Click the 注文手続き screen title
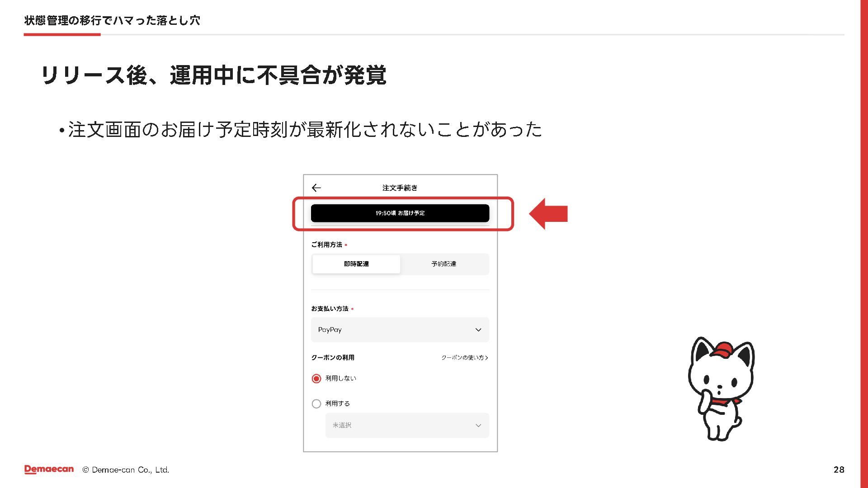868x488 pixels. 400,188
